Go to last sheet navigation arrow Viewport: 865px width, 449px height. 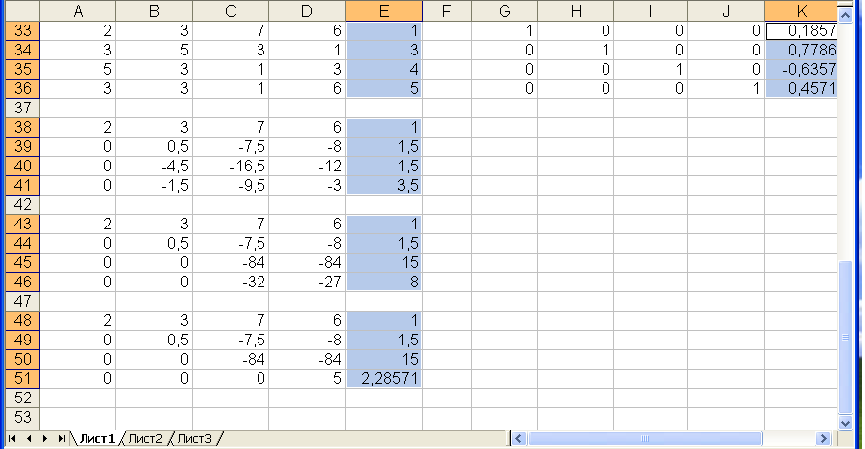click(x=61, y=439)
